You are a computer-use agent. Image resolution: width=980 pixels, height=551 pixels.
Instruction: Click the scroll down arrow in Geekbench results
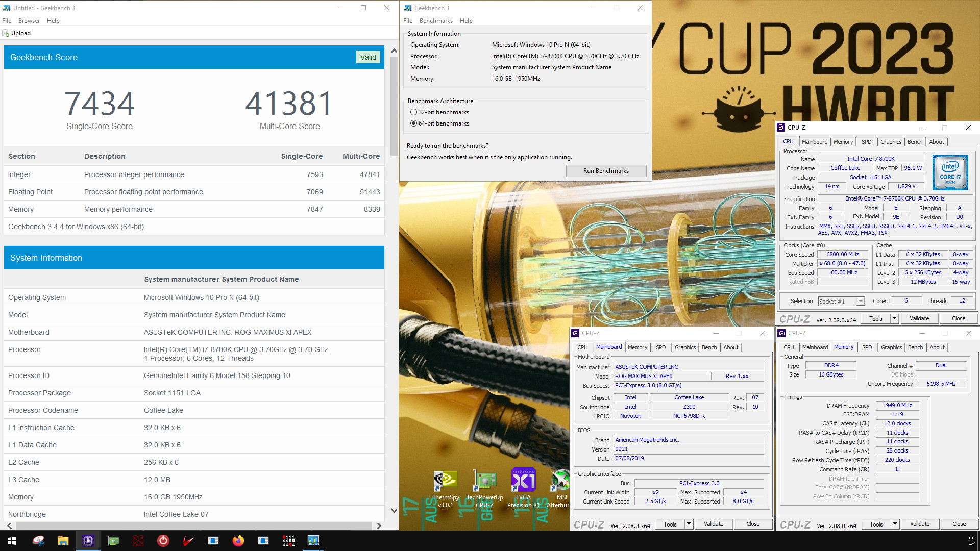(394, 510)
